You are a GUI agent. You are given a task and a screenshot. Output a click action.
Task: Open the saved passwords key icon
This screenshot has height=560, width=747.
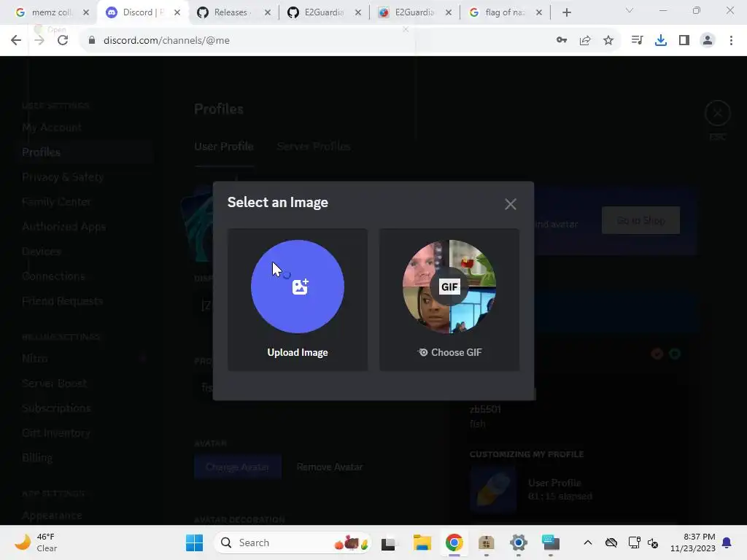coord(562,41)
